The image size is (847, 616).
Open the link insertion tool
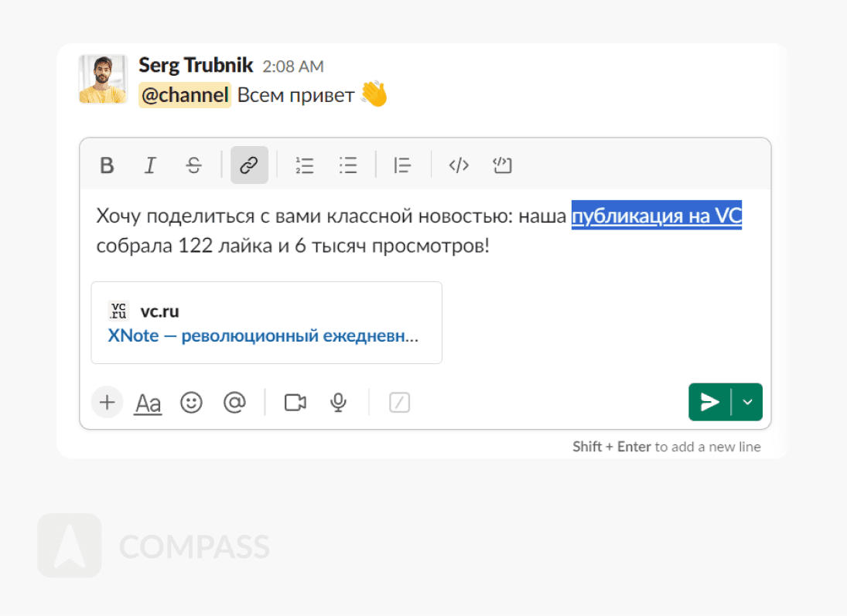(249, 165)
